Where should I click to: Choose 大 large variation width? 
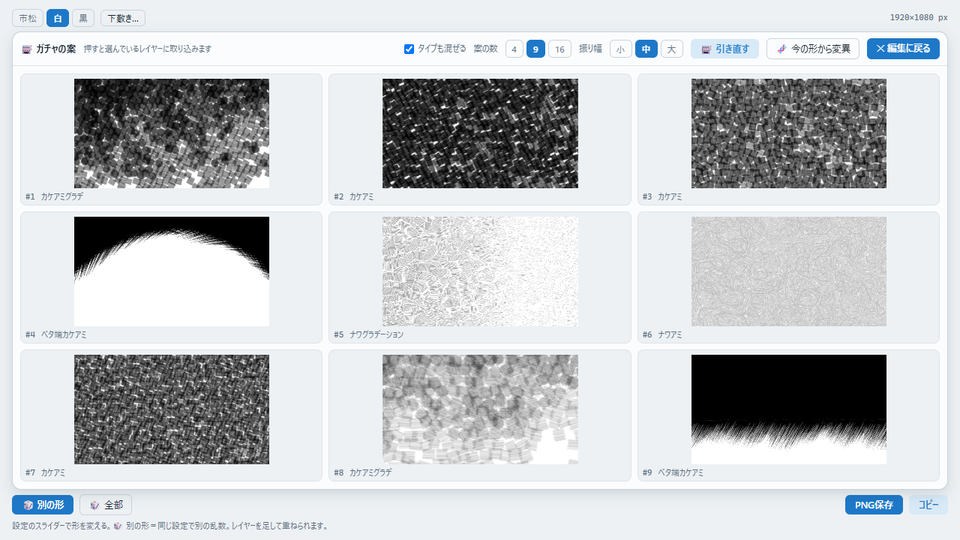[x=672, y=49]
